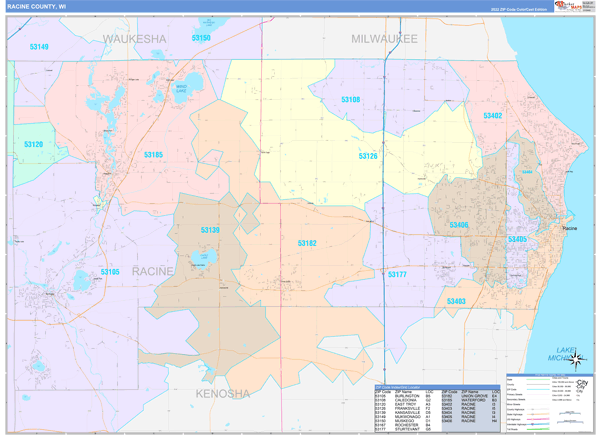
Task: Select the 53402 ZIP code label
Action: [x=492, y=116]
